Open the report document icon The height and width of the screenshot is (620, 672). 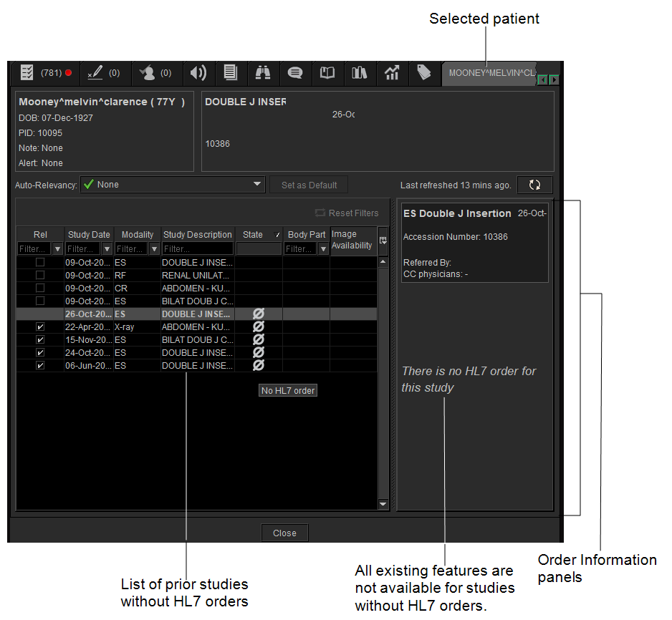(x=231, y=72)
